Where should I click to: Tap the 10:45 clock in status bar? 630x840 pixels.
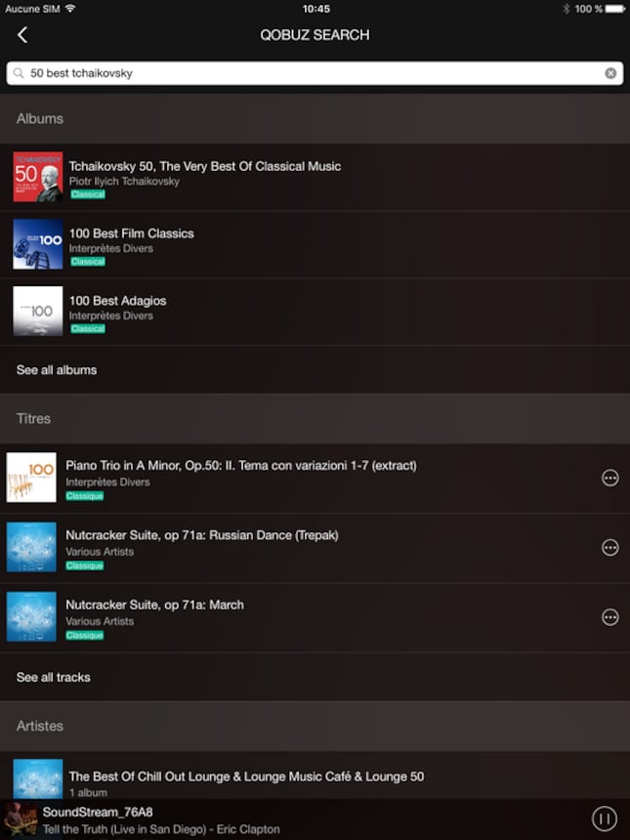click(316, 9)
